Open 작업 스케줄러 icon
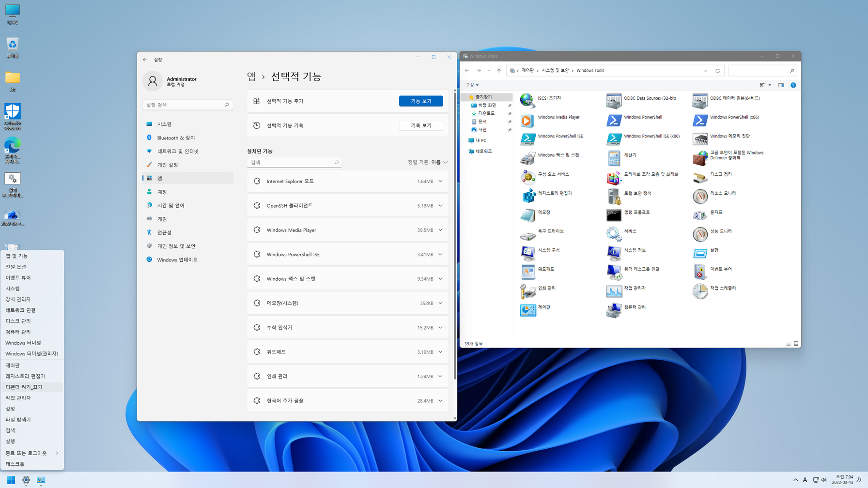This screenshot has height=488, width=868. (700, 290)
